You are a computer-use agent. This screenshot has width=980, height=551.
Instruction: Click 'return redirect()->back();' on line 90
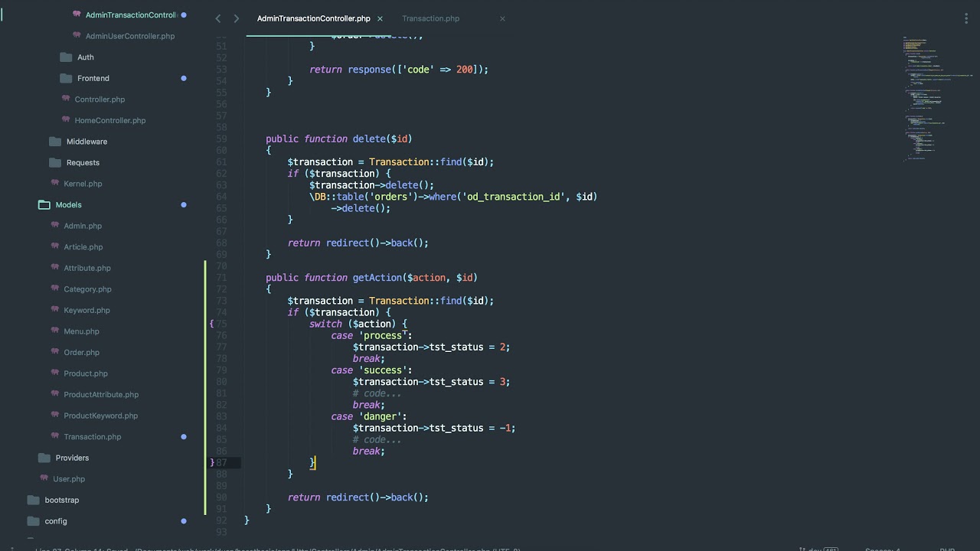(358, 497)
